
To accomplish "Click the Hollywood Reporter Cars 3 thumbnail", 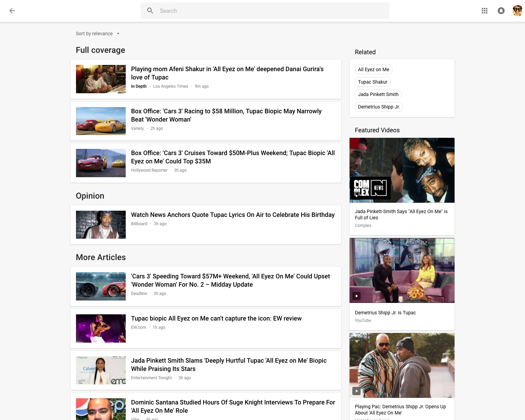I will 101,163.
